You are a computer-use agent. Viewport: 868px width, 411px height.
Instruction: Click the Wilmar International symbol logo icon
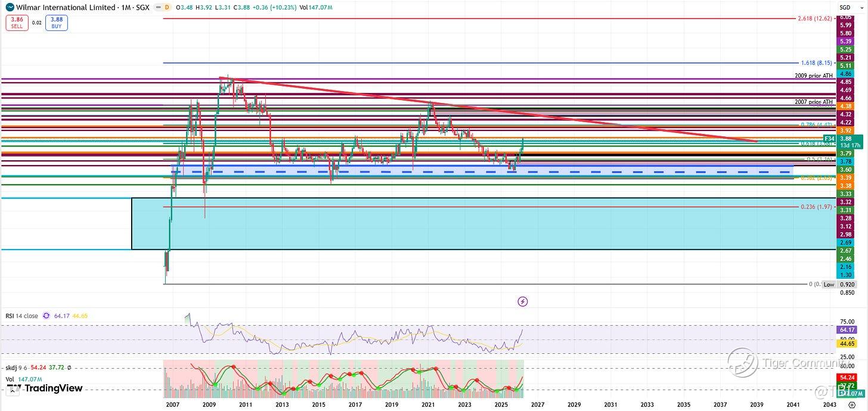(x=9, y=7)
